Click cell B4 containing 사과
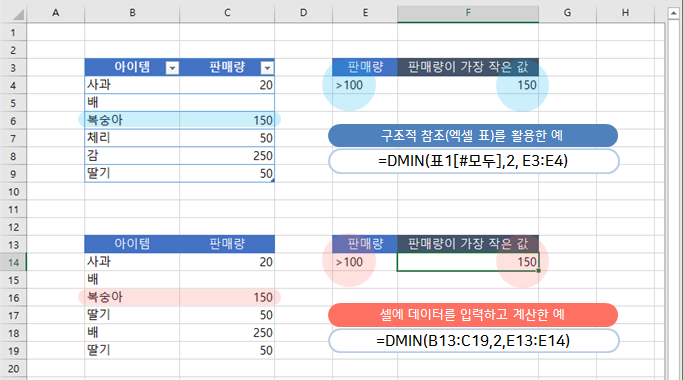 coord(132,85)
